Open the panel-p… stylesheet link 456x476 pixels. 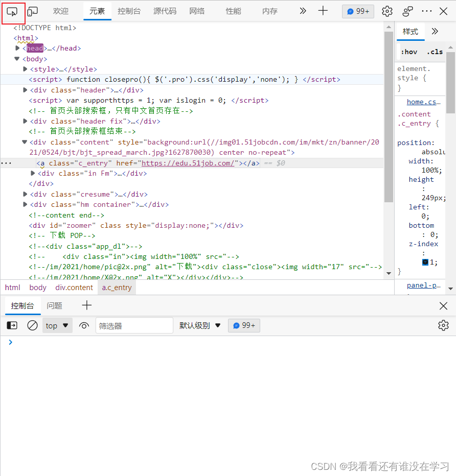click(x=423, y=285)
